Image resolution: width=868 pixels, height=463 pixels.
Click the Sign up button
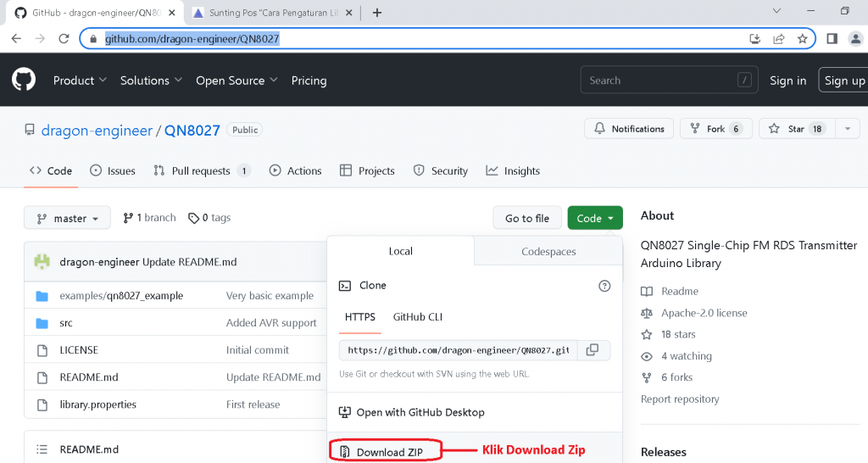coord(844,81)
